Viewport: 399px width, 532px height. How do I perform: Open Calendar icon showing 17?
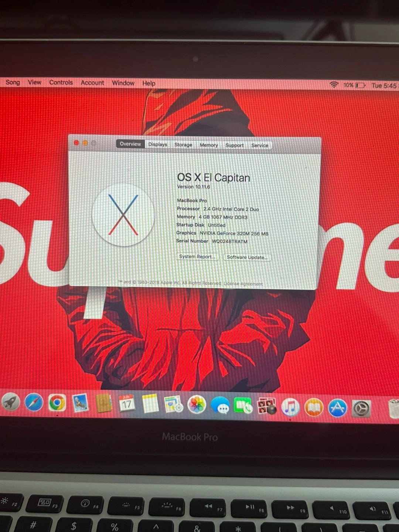click(127, 404)
